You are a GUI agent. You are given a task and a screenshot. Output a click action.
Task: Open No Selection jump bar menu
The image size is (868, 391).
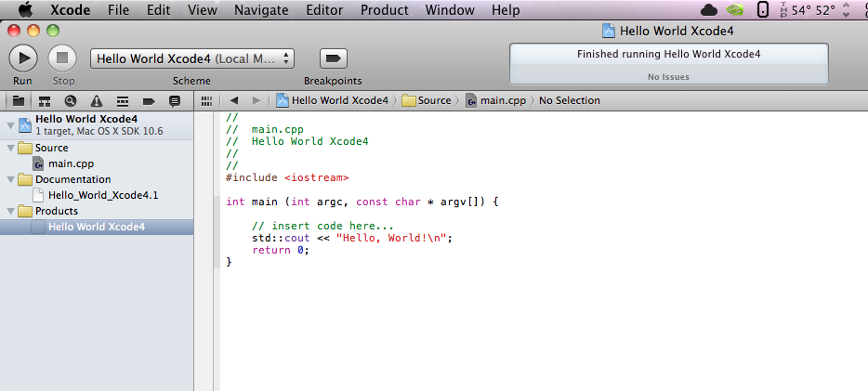click(569, 100)
